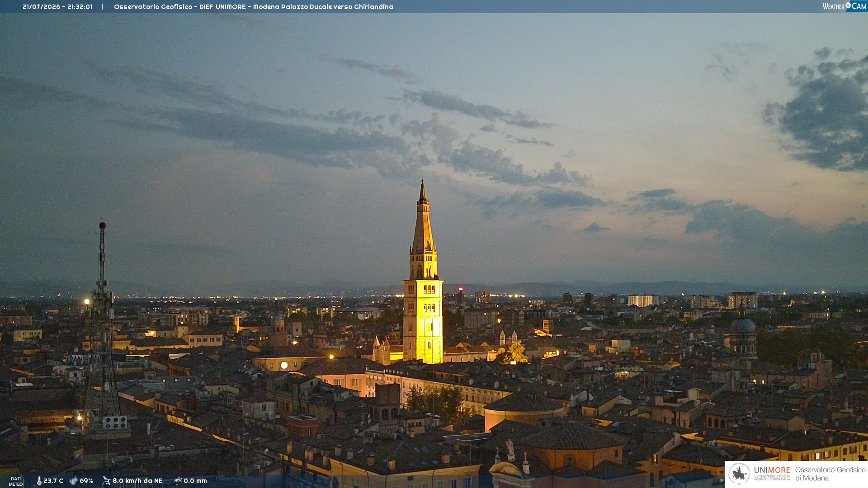Click the Osservatorio Geofisico camera title text
This screenshot has width=868, height=488.
tap(254, 7)
